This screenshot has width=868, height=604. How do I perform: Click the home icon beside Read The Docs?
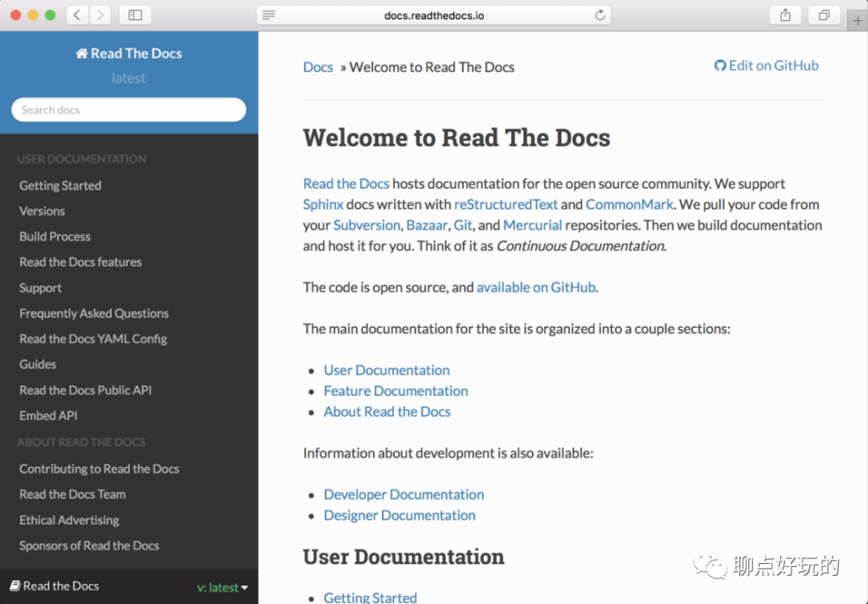tap(82, 53)
